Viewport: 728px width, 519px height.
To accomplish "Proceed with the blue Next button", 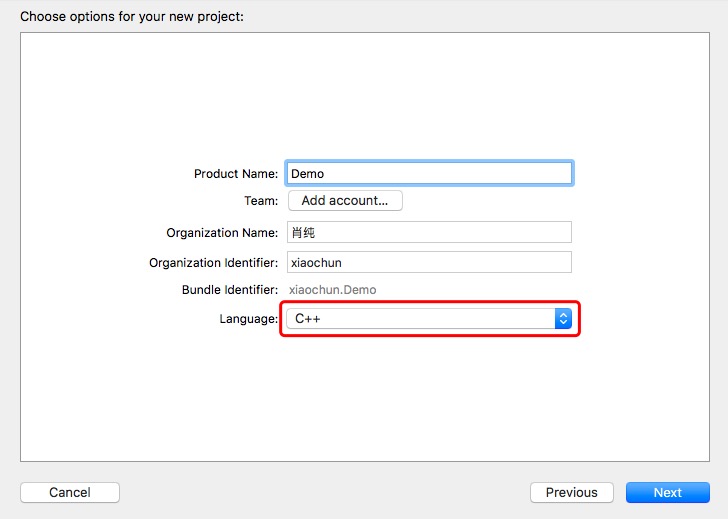I will click(x=667, y=492).
